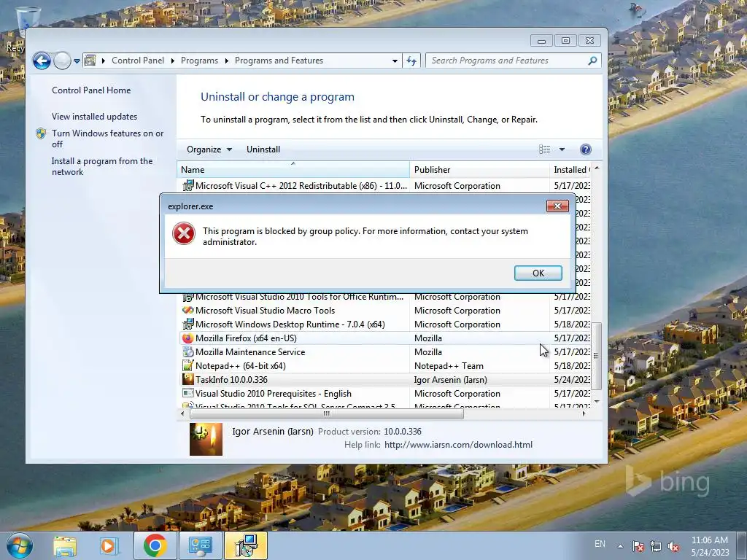Click the TaskInfo candle thumbnail in details pane

[206, 439]
